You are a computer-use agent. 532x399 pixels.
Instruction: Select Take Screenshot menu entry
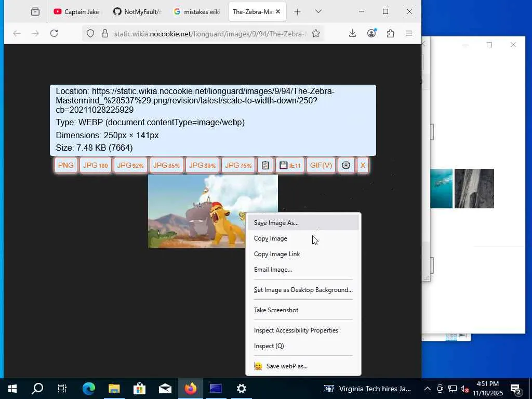point(303,310)
